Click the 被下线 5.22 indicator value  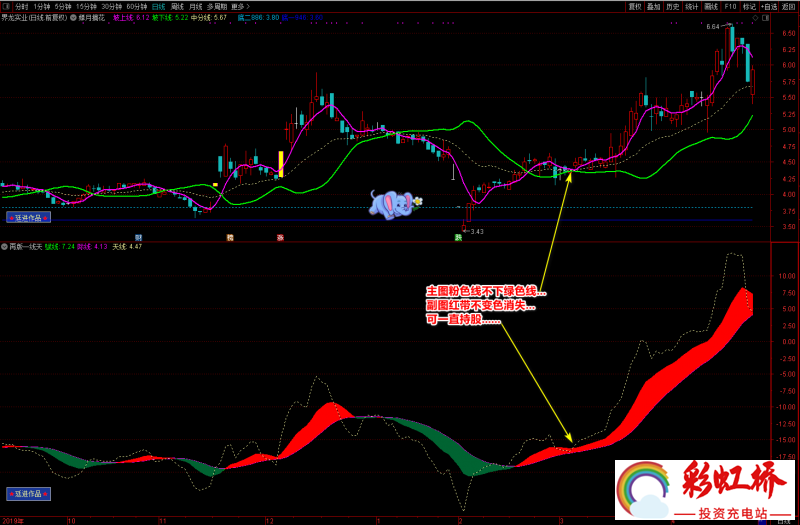click(x=170, y=17)
